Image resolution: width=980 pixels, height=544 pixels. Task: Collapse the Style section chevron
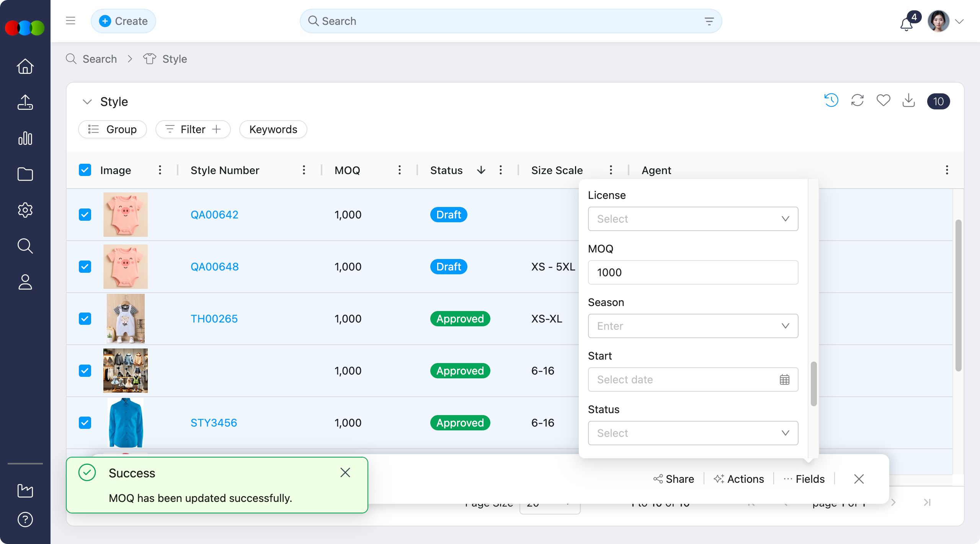(87, 102)
